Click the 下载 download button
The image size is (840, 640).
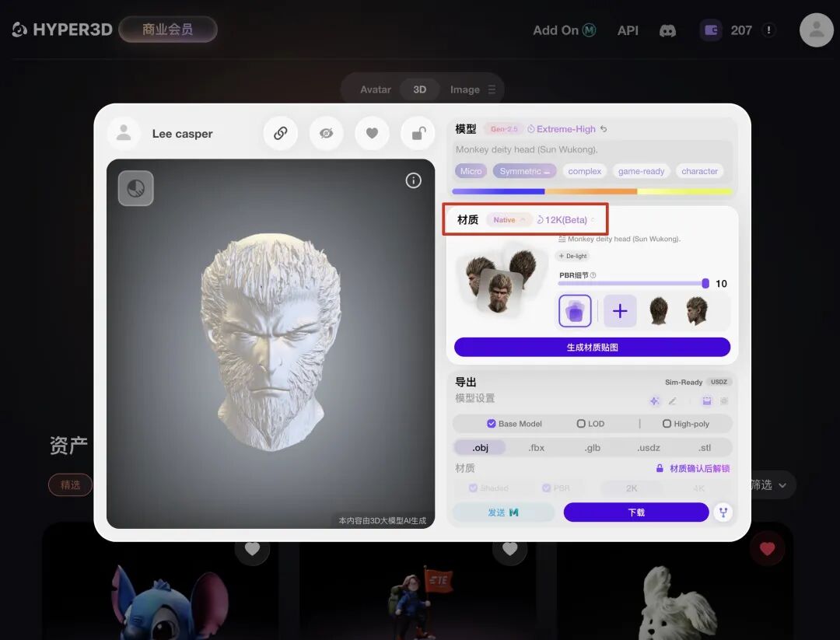pyautogui.click(x=636, y=512)
